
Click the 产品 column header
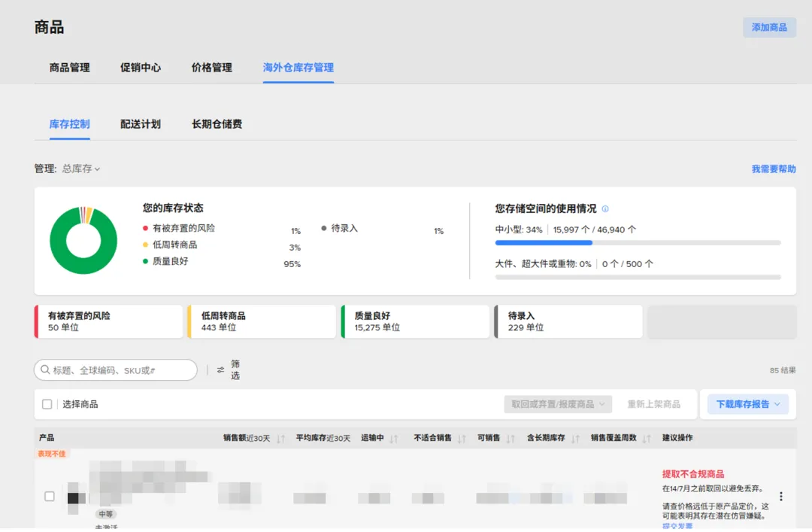click(x=47, y=438)
